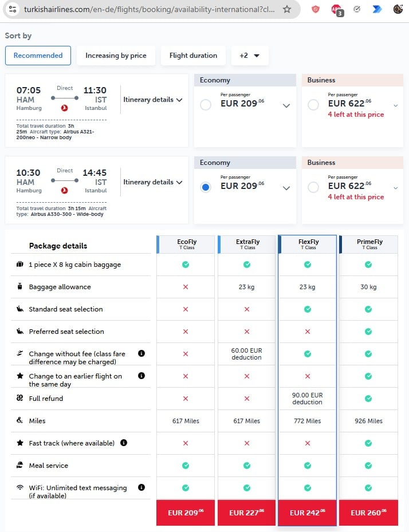Image resolution: width=409 pixels, height=532 pixels.
Task: Click the address bar URL field
Action: (x=150, y=9)
